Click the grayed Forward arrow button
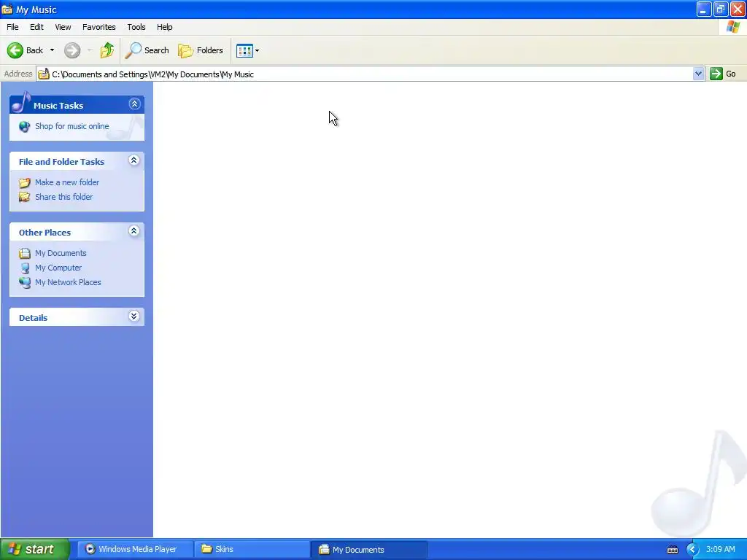This screenshot has width=747, height=560. pos(72,50)
